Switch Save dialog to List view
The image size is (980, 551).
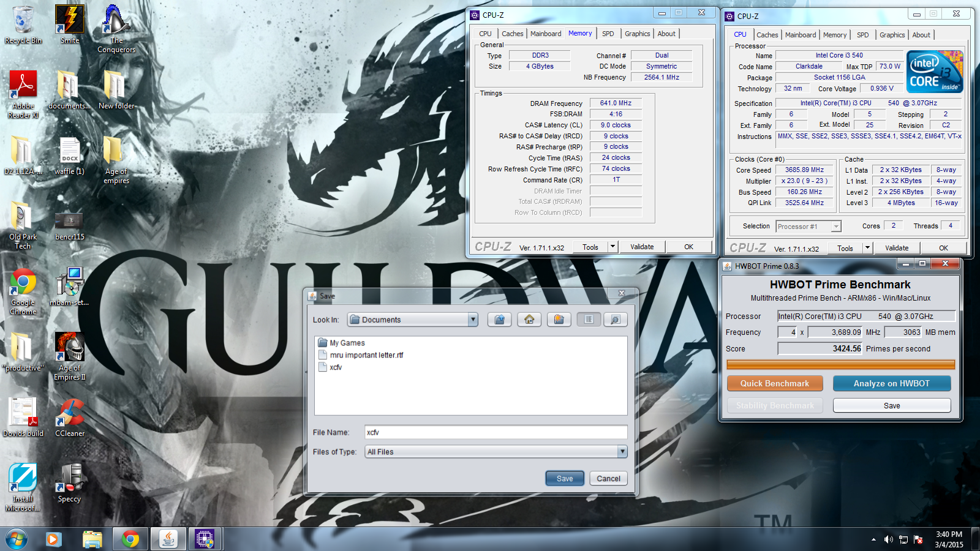(589, 320)
